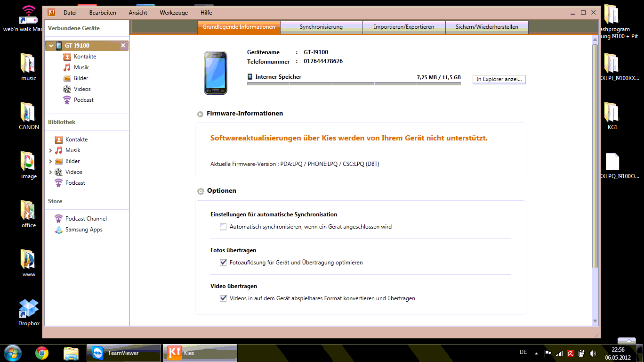Click the DE language indicator

(523, 352)
